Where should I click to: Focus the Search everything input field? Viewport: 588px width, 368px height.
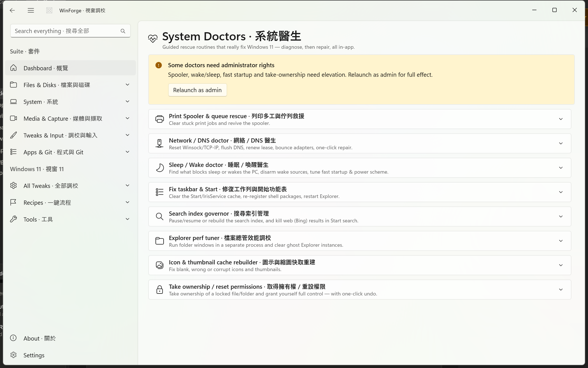pyautogui.click(x=70, y=31)
